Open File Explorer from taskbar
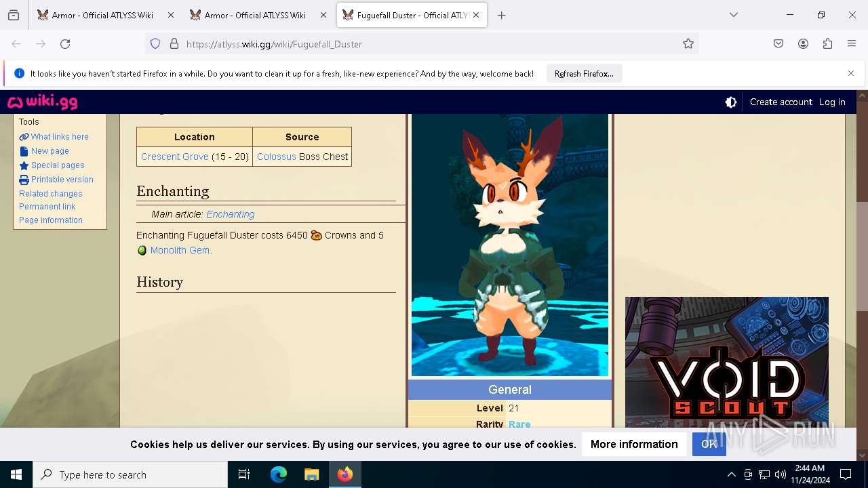868x488 pixels. point(311,474)
